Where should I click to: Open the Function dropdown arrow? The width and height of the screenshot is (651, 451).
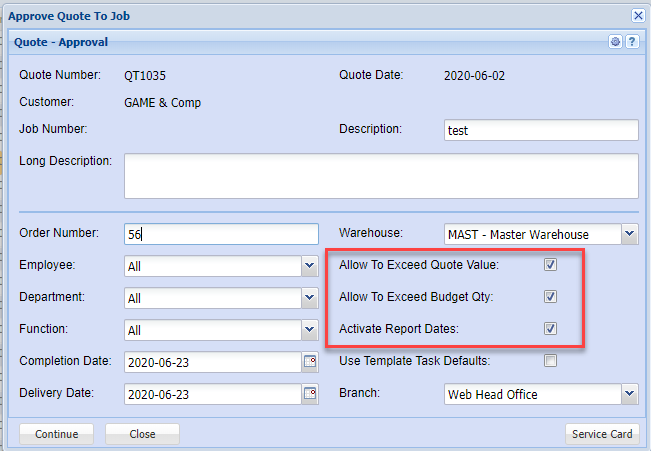[x=310, y=330]
